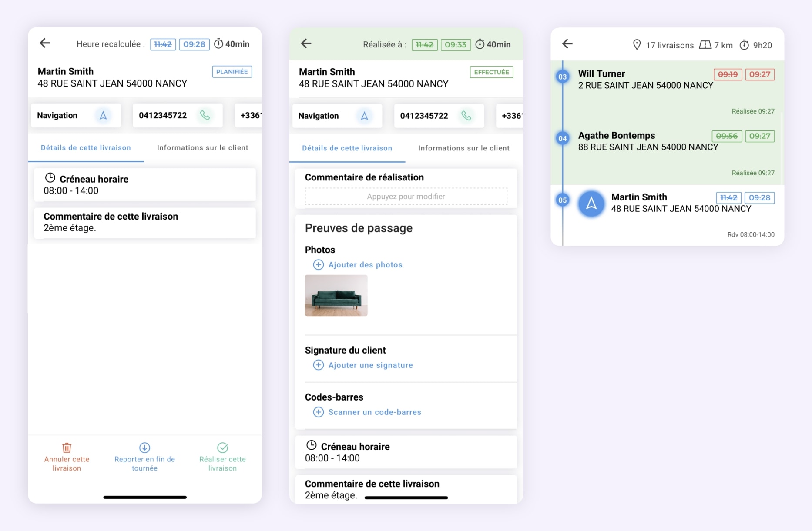
Task: Tap the back arrow on the planned delivery screen
Action: [x=44, y=43]
